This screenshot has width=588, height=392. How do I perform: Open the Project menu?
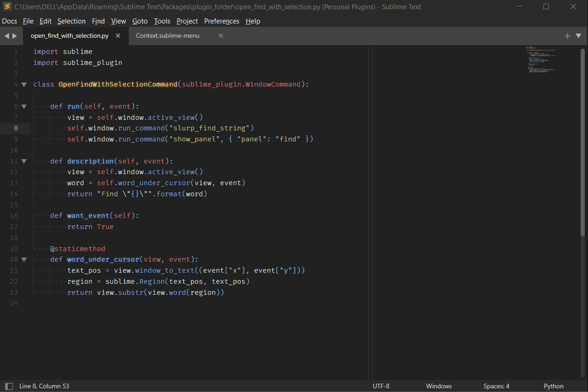[187, 21]
